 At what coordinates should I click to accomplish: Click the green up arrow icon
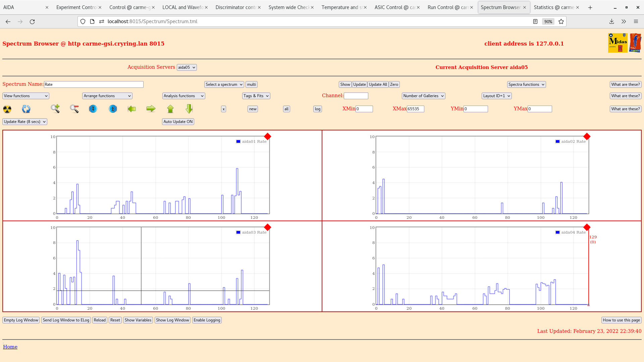[170, 109]
